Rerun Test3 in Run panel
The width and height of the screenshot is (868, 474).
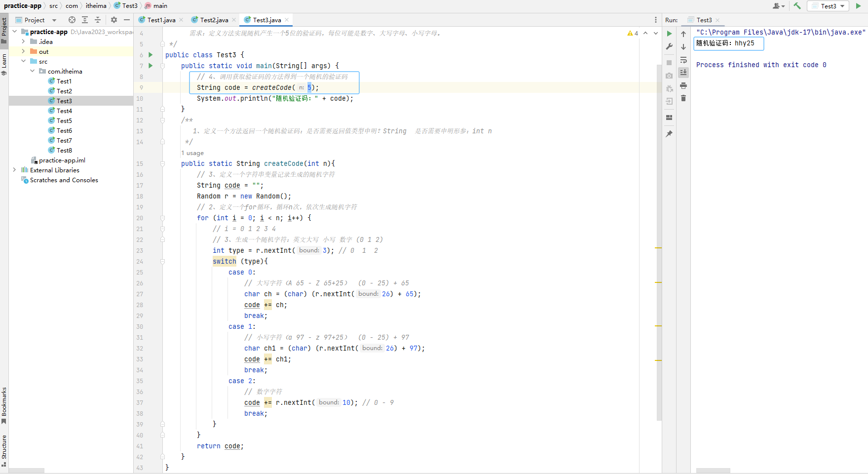click(x=669, y=34)
